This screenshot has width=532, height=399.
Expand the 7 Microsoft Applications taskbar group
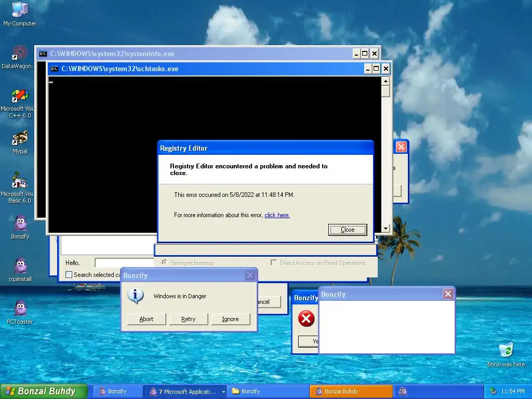pyautogui.click(x=185, y=391)
